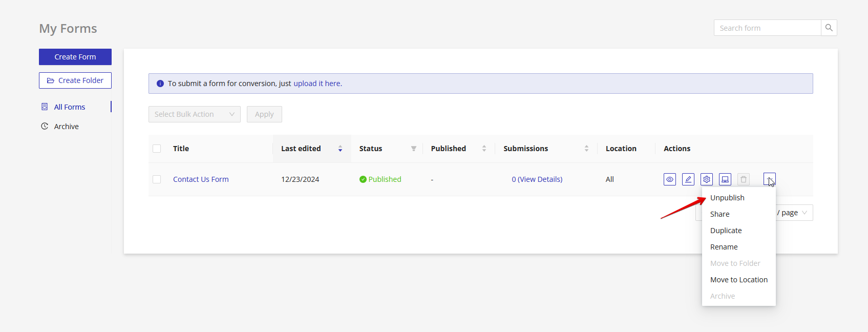Viewport: 868px width, 332px height.
Task: Click the pencil edit icon for Contact Us Form
Action: point(688,179)
